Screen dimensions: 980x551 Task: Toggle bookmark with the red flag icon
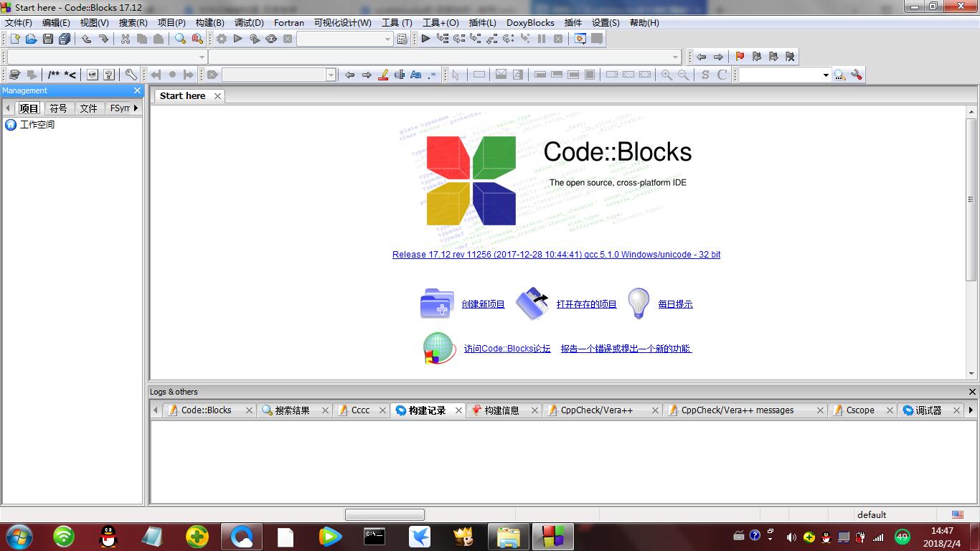tap(740, 57)
